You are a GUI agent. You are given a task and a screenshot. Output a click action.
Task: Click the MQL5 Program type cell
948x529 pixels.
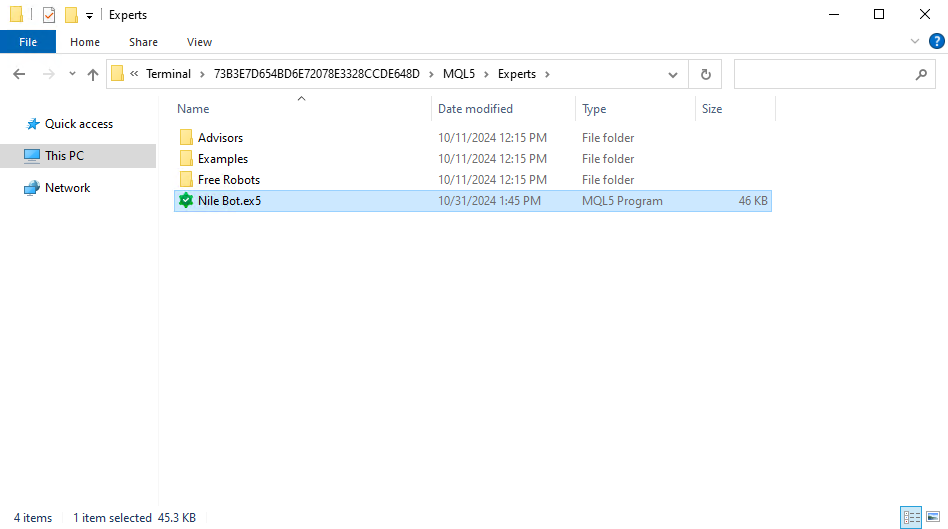pos(622,201)
